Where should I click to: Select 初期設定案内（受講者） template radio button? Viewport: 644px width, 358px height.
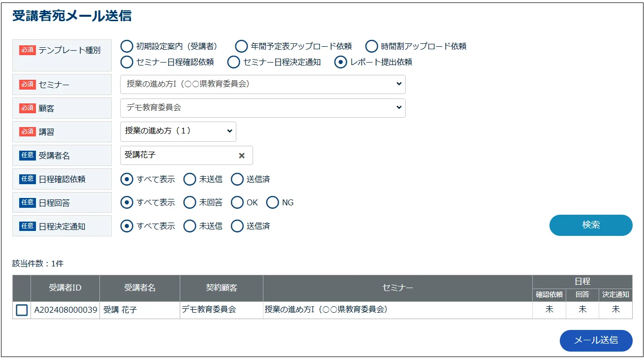[127, 46]
